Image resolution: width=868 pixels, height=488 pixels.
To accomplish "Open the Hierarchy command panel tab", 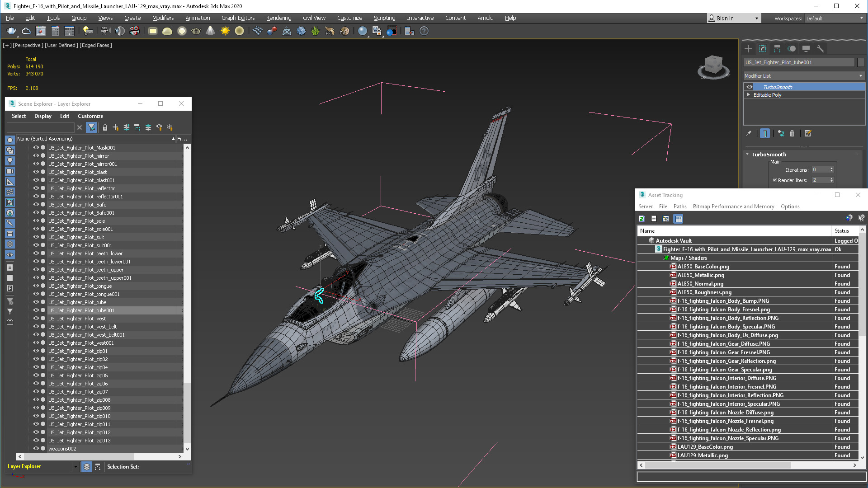I will [777, 49].
